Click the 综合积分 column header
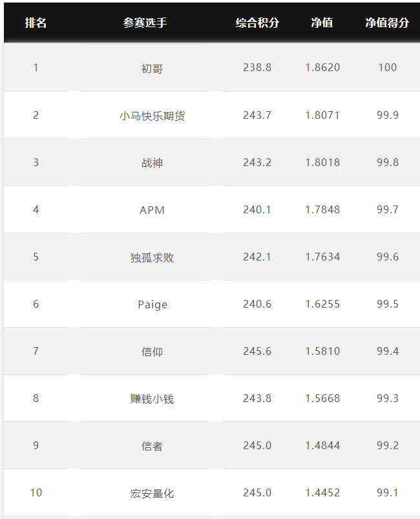420x519 pixels. (x=257, y=23)
